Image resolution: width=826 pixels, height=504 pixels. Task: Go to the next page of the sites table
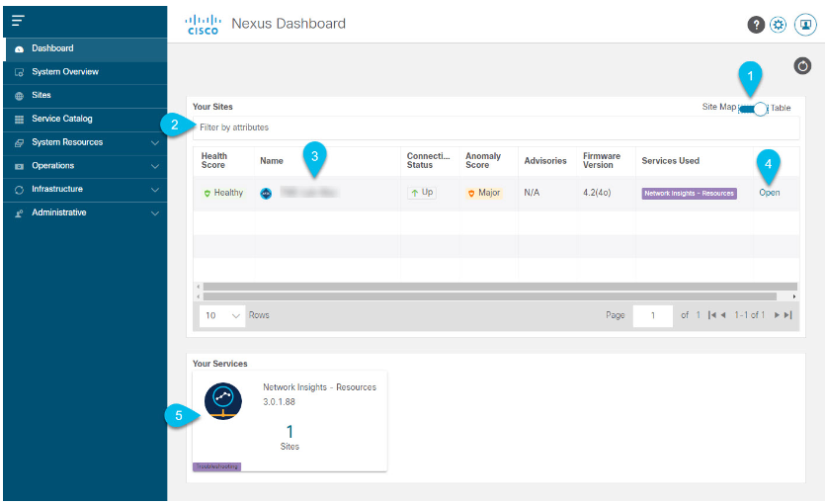(x=777, y=315)
